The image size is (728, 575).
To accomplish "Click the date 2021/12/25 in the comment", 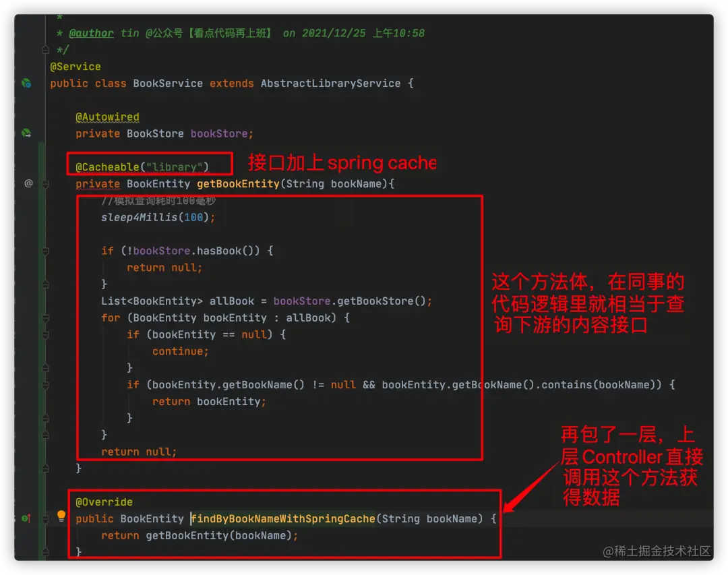I will (334, 34).
